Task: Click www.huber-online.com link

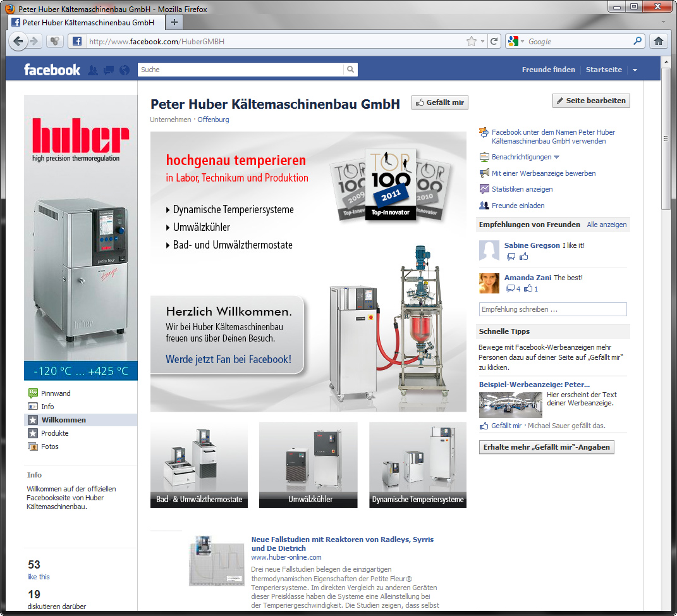Action: (286, 558)
